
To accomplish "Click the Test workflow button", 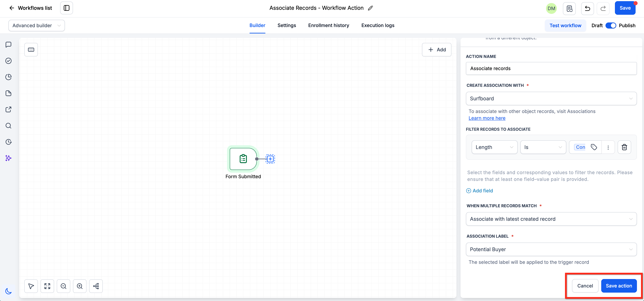I will point(565,26).
